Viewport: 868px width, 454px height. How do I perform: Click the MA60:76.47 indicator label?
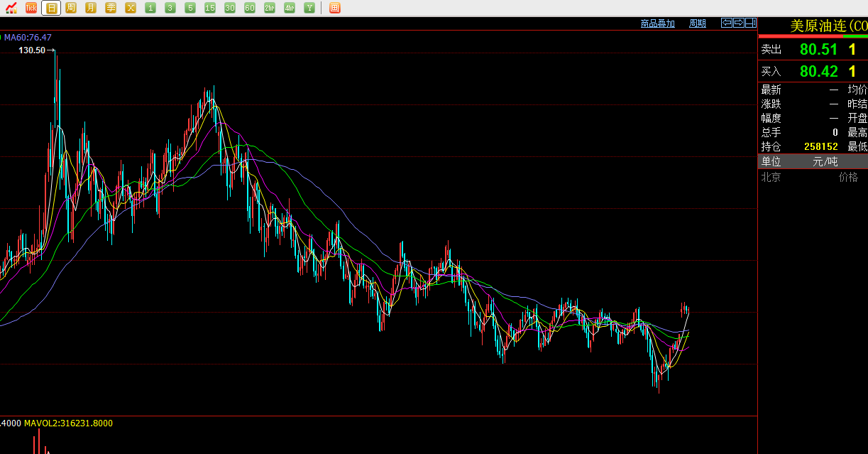(x=28, y=38)
